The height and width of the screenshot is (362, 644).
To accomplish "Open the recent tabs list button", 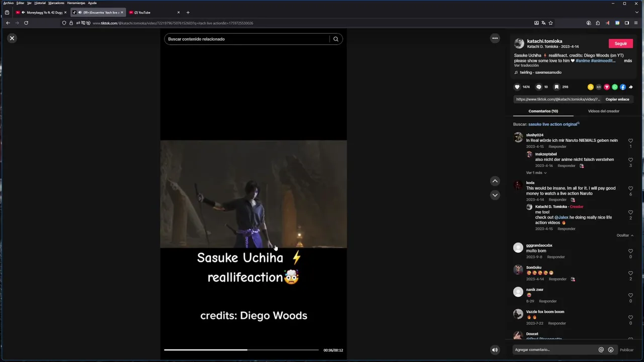I will [7, 13].
